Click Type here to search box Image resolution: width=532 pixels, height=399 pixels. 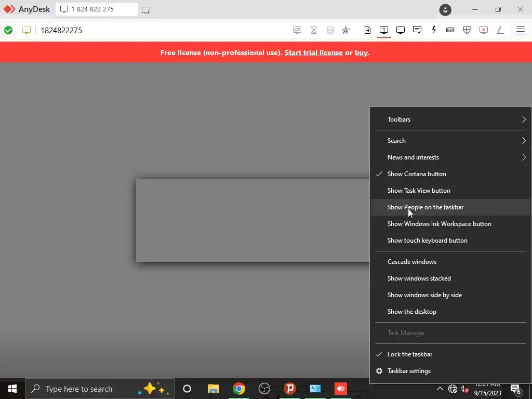pos(100,389)
